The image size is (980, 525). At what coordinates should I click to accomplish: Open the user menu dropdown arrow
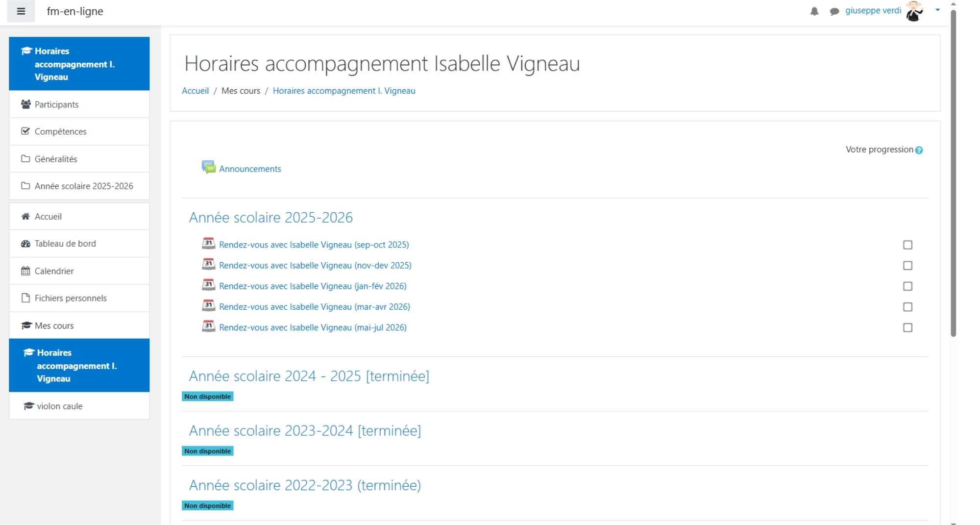(x=937, y=10)
